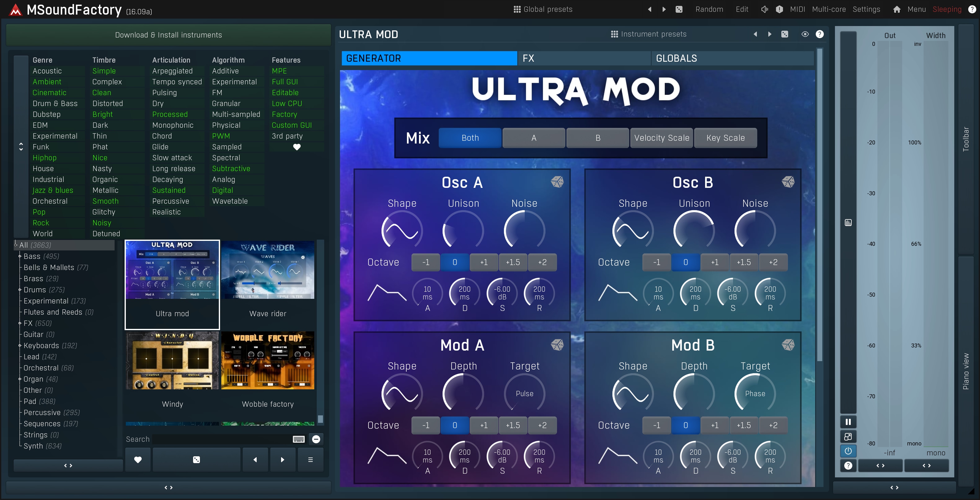This screenshot has width=980, height=500.
Task: Set Osc A octave to +1
Action: pyautogui.click(x=484, y=262)
